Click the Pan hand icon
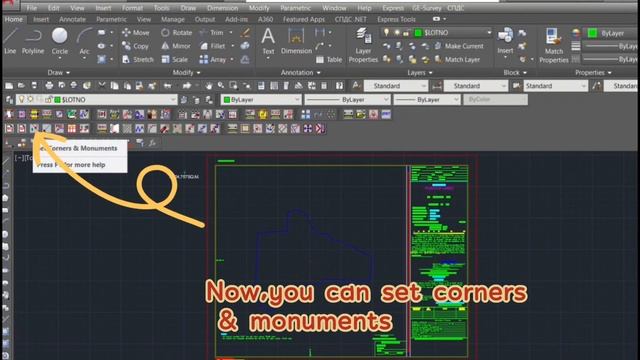Viewport: 640px width, 360px height. tap(209, 86)
